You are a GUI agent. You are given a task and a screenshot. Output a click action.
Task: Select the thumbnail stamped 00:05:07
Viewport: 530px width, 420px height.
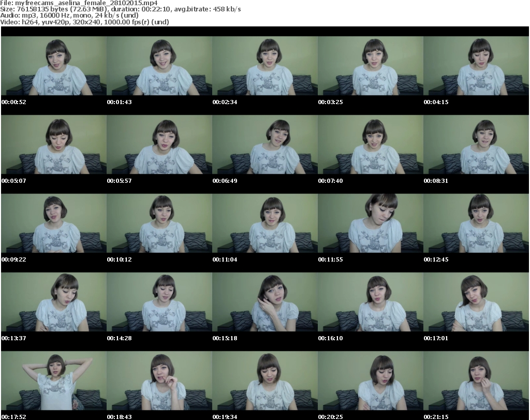click(54, 144)
